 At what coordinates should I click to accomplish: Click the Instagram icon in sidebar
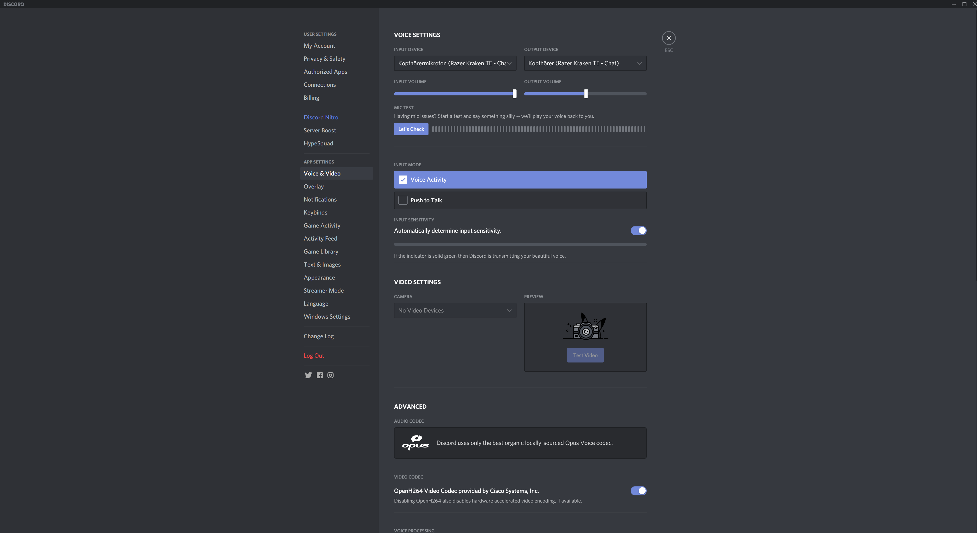coord(330,375)
